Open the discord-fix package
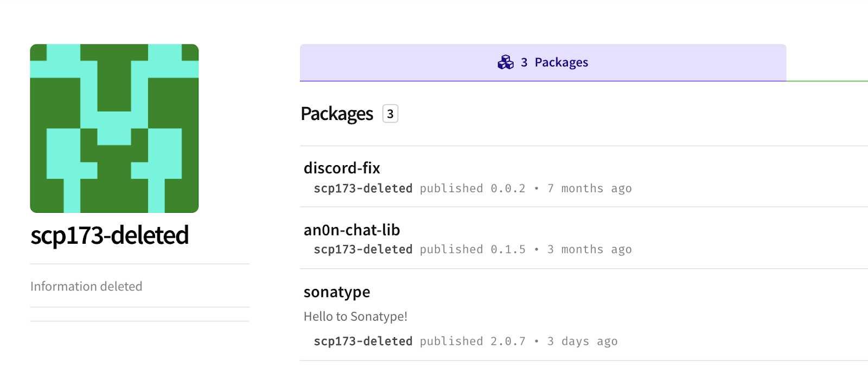Viewport: 868px width, 392px height. coord(342,168)
